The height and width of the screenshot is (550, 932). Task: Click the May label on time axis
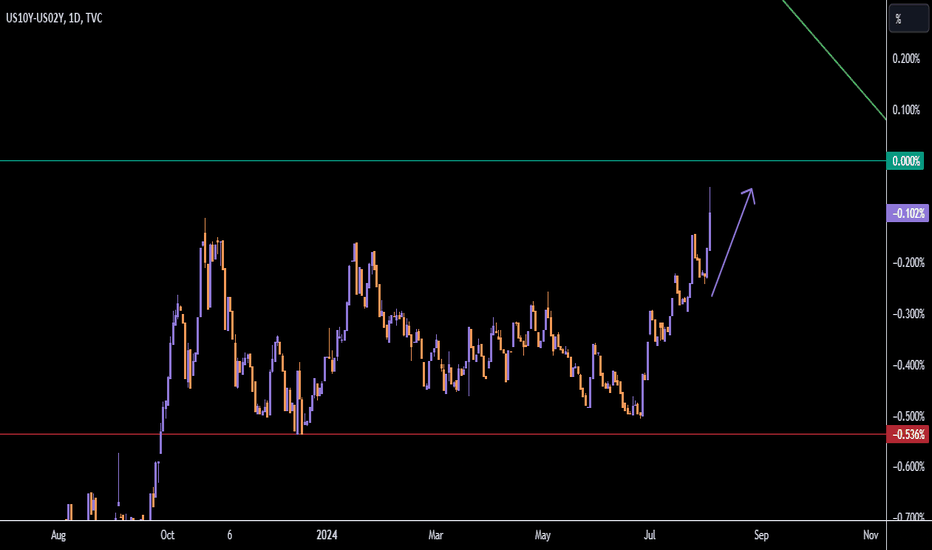(543, 535)
